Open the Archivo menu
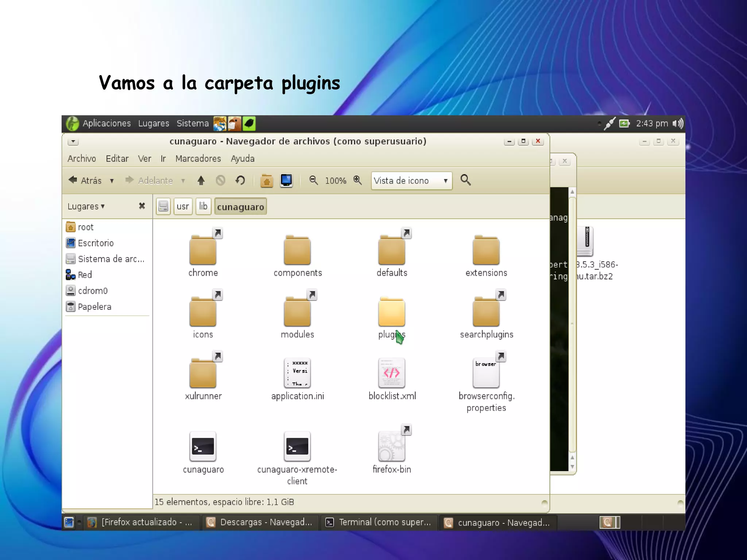 coord(82,159)
